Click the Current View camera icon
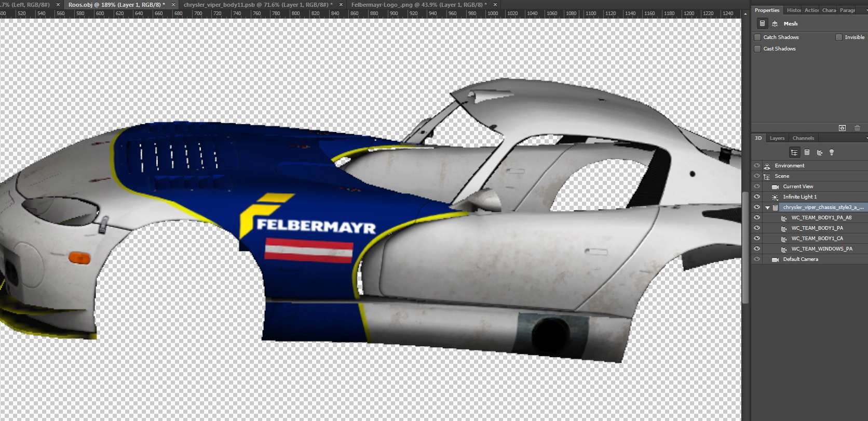This screenshot has width=868, height=421. pos(775,187)
